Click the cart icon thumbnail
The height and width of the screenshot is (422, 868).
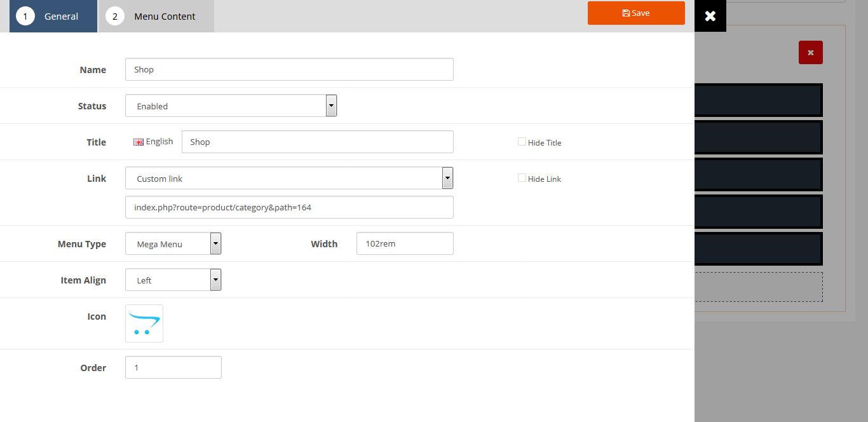point(144,323)
